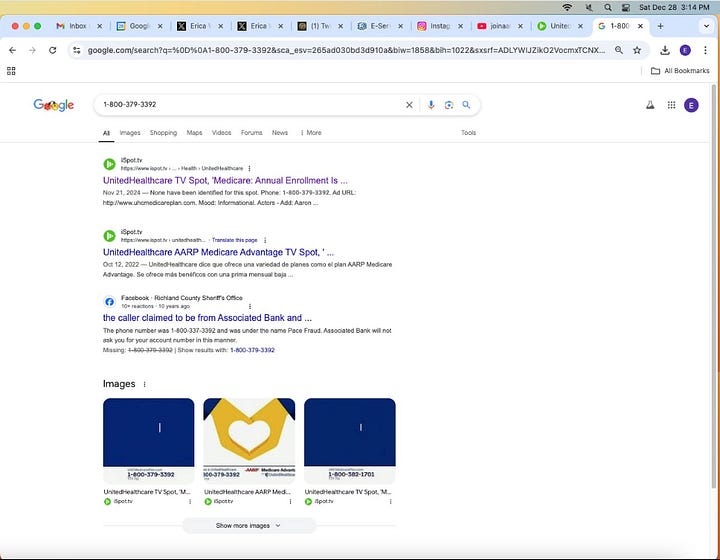
Task: Click the Google logo
Action: tap(54, 105)
